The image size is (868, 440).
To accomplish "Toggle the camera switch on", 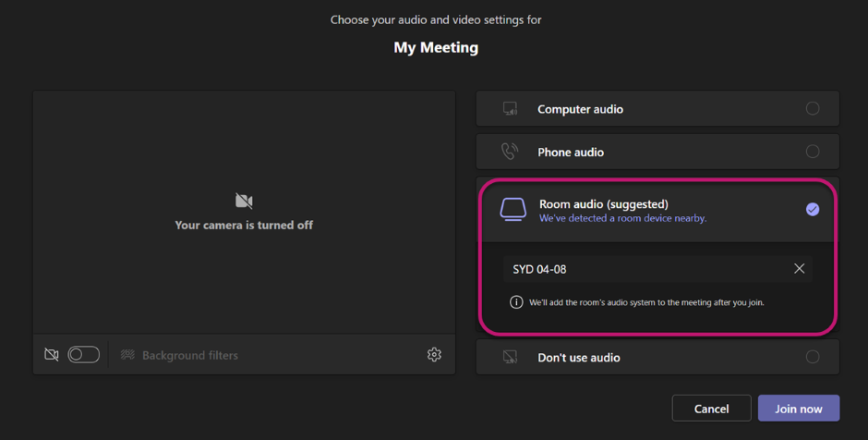I will point(84,354).
